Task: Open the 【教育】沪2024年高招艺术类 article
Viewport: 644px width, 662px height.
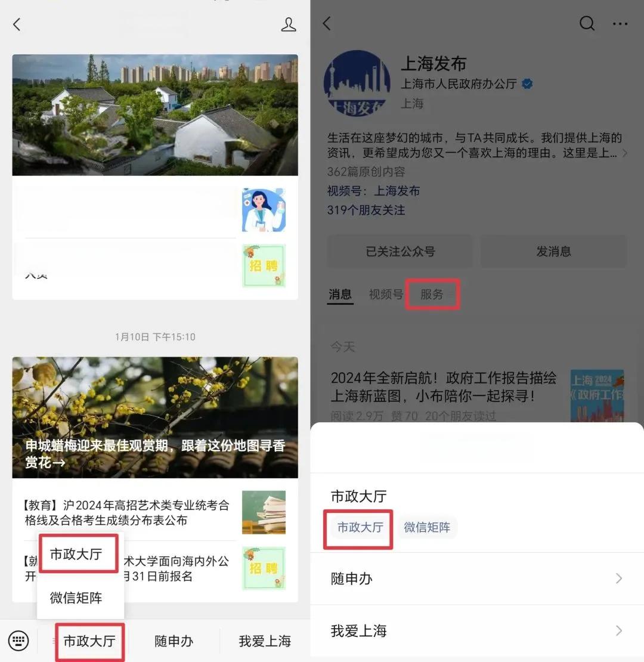Action: (127, 512)
